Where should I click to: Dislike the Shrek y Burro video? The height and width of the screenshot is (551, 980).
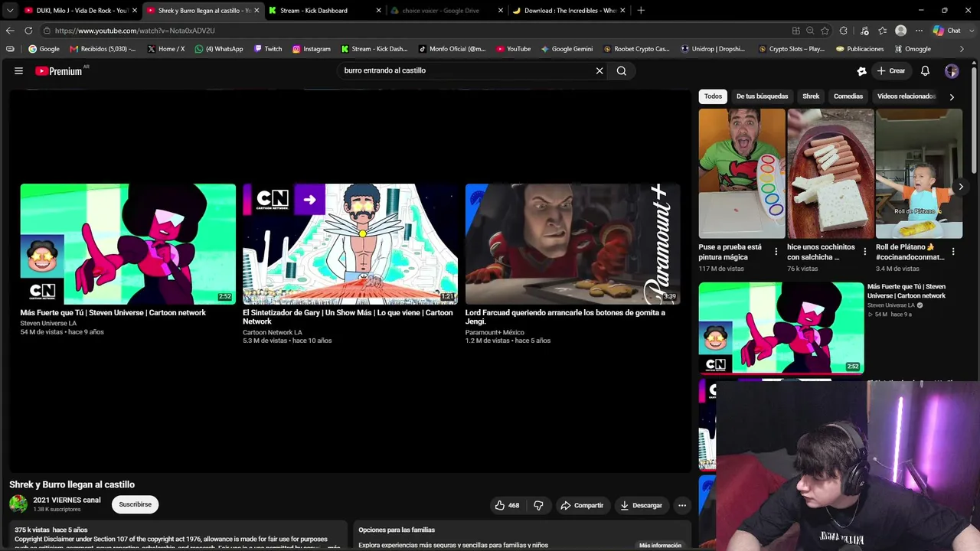pos(538,505)
